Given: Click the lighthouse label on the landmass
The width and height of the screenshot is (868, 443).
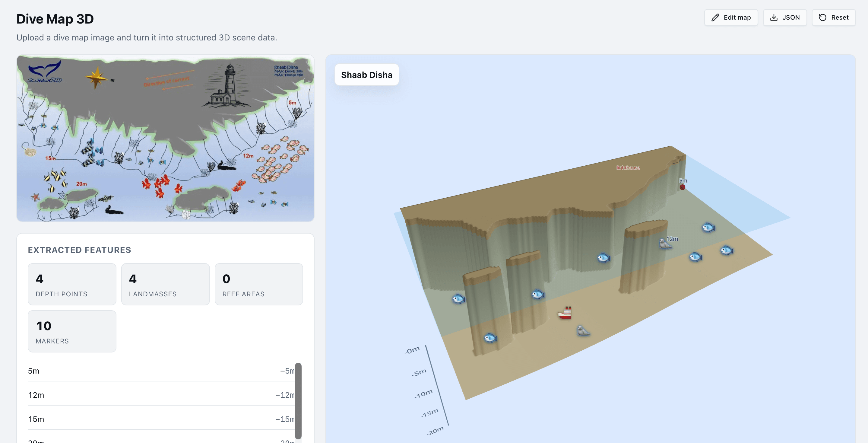Looking at the screenshot, I should 628,167.
